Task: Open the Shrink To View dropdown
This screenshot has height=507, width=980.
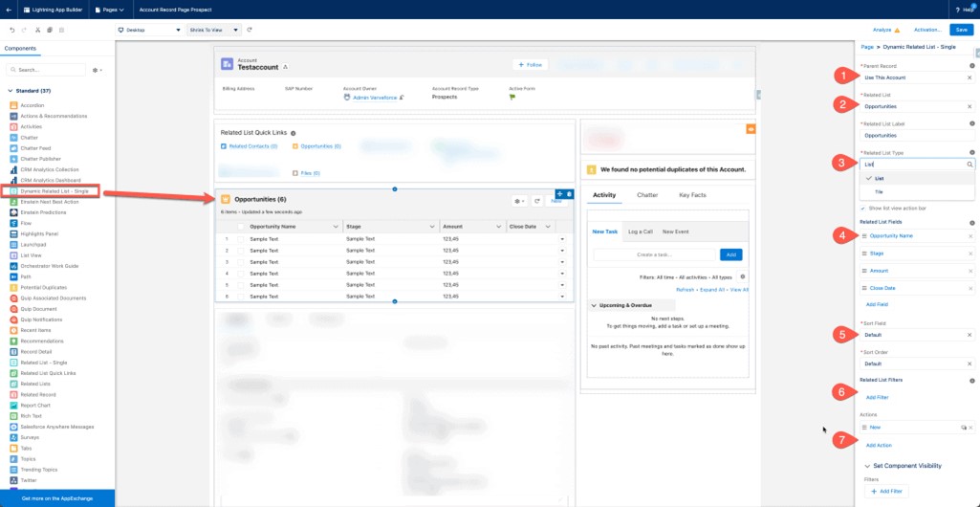Action: (214, 30)
